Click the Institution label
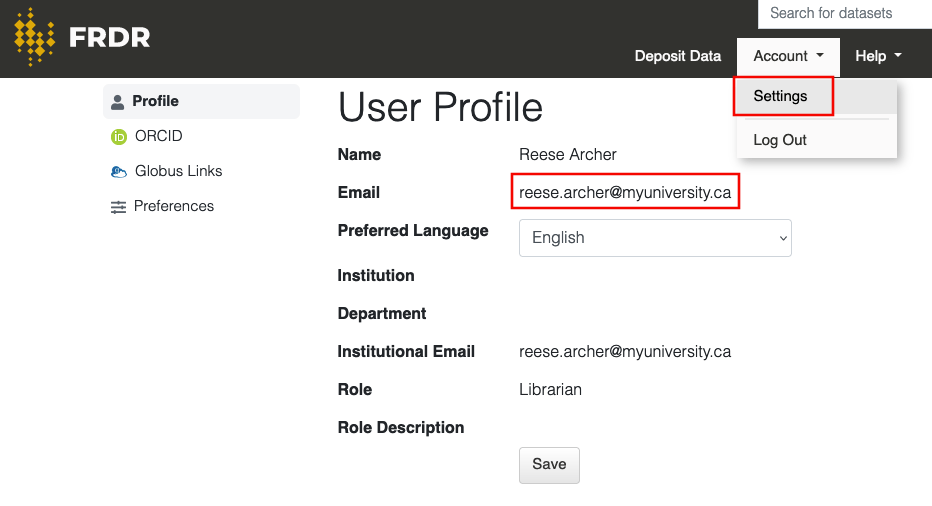The width and height of the screenshot is (932, 506). [376, 275]
